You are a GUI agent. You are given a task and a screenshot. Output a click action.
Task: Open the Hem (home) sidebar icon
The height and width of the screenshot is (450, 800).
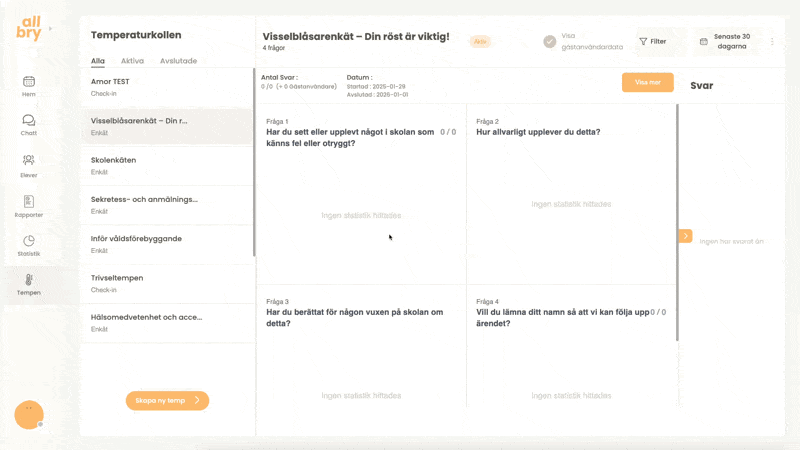click(x=29, y=82)
